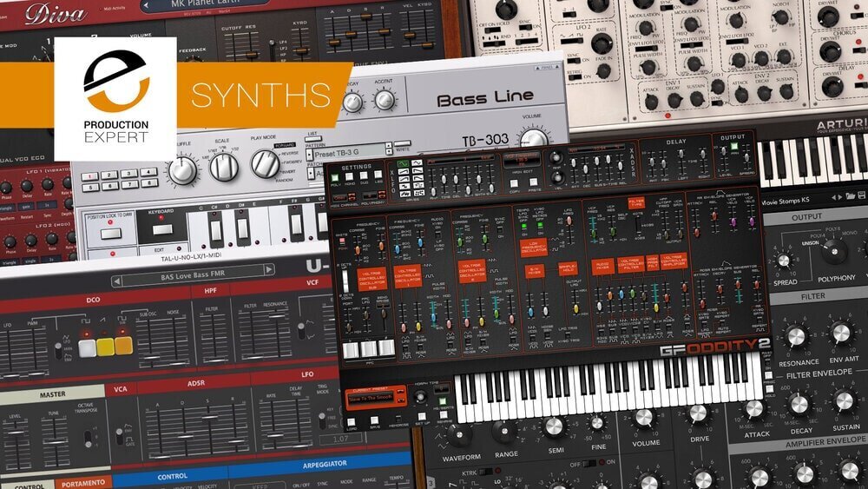Click pattern button 6 on TB-303

pyautogui.click(x=109, y=186)
